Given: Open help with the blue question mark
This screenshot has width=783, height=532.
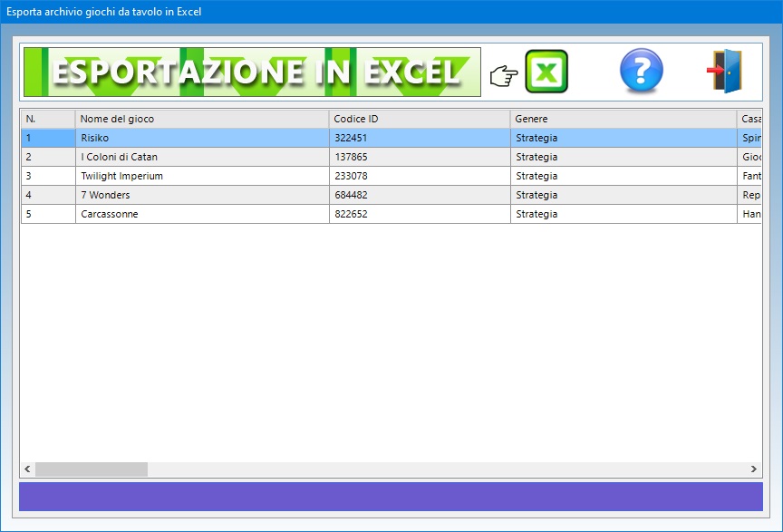Looking at the screenshot, I should point(641,72).
